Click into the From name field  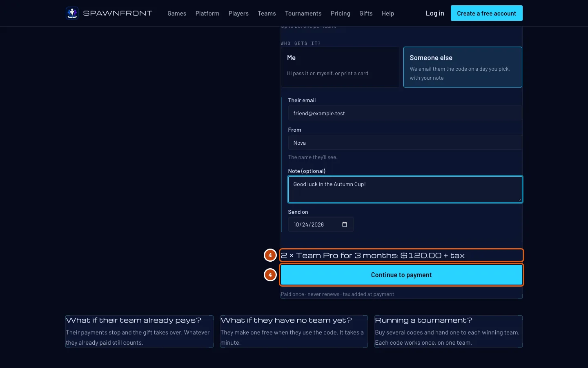[x=405, y=143]
